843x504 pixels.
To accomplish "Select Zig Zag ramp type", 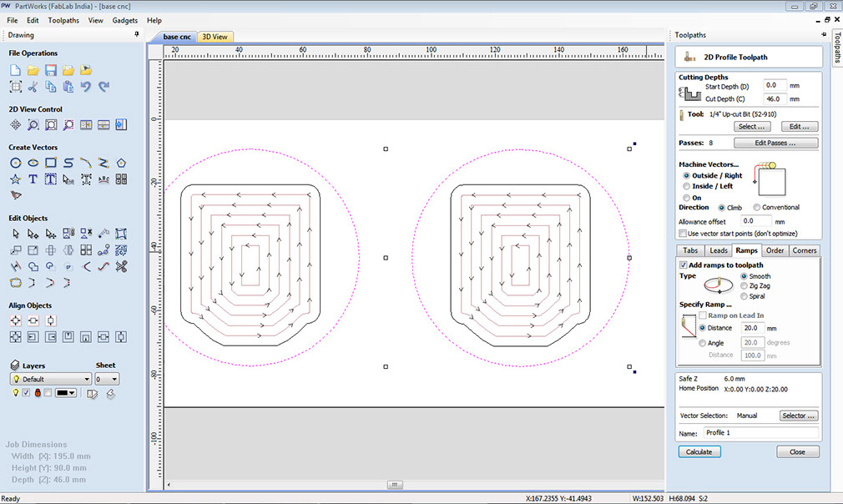I will point(744,286).
